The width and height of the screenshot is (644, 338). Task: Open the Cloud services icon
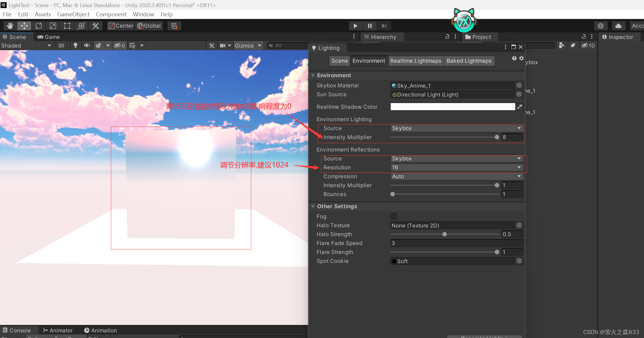tap(618, 26)
